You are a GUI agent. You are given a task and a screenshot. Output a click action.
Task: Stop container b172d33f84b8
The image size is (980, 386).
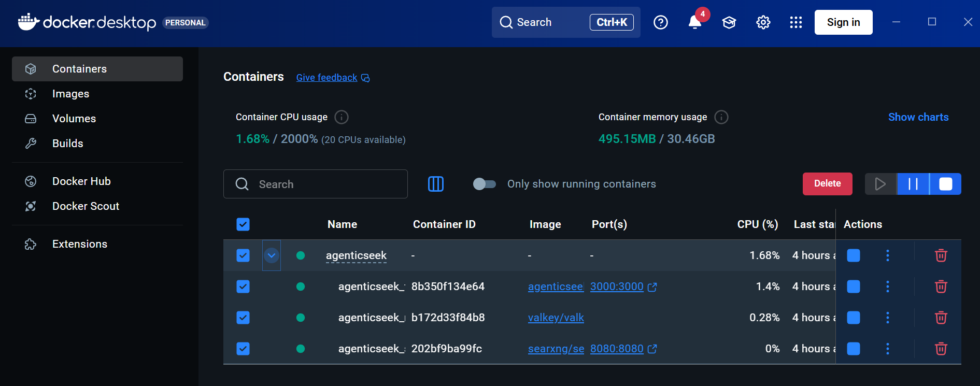[x=854, y=318]
